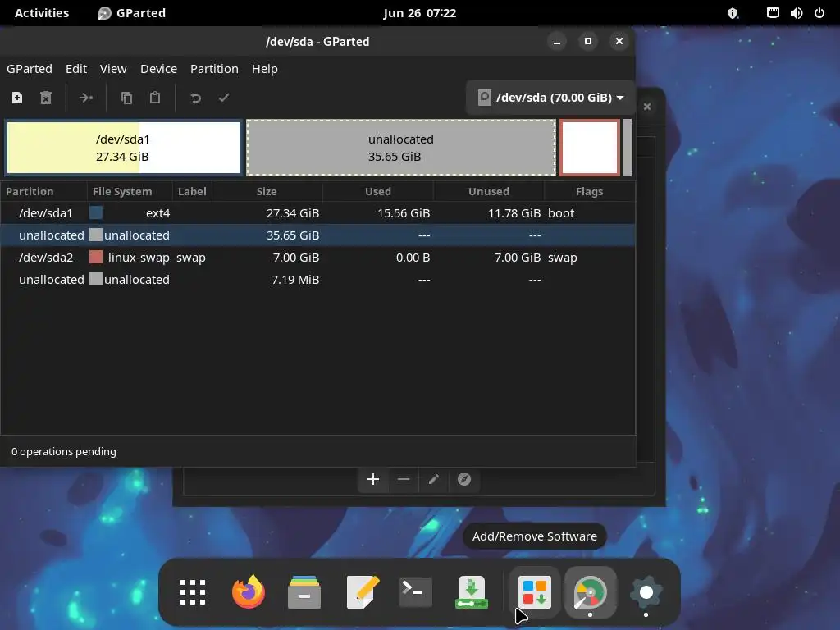This screenshot has width=840, height=630.
Task: Open the Help menu
Action: coord(265,69)
